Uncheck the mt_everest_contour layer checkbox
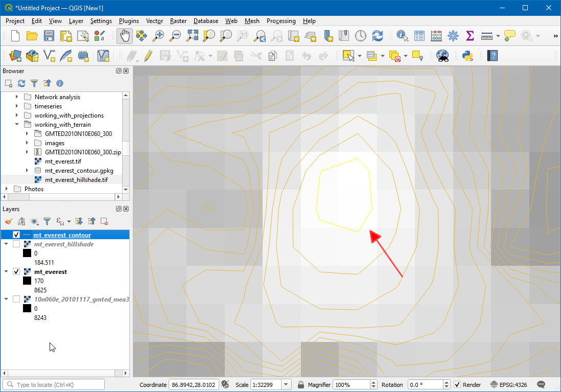Viewport: 561px width, 392px height. 16,235
